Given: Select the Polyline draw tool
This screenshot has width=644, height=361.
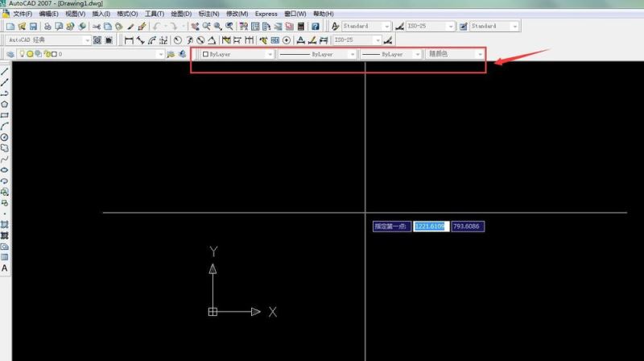Looking at the screenshot, I should pos(5,93).
